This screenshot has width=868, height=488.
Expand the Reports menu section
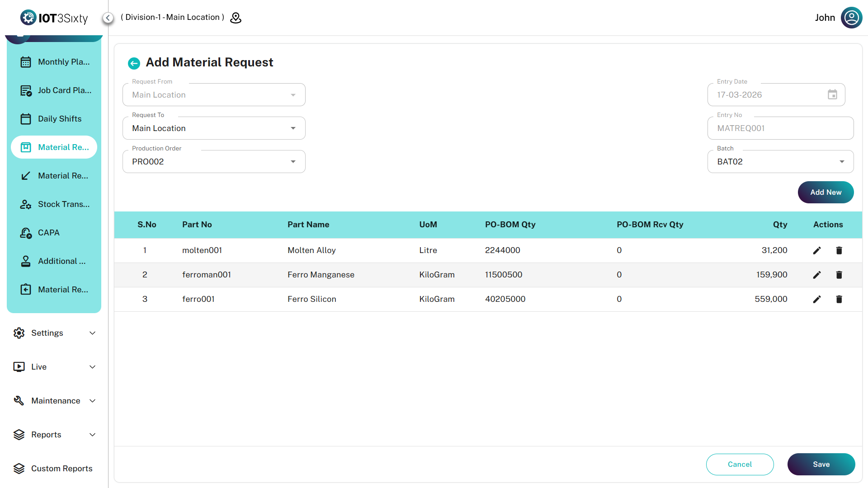tap(54, 435)
